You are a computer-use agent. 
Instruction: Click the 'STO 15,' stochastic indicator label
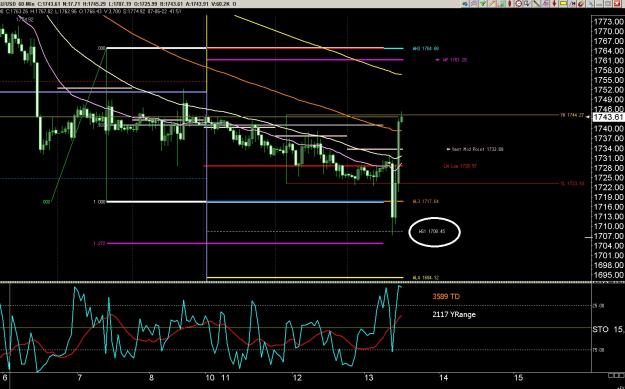pyautogui.click(x=608, y=329)
